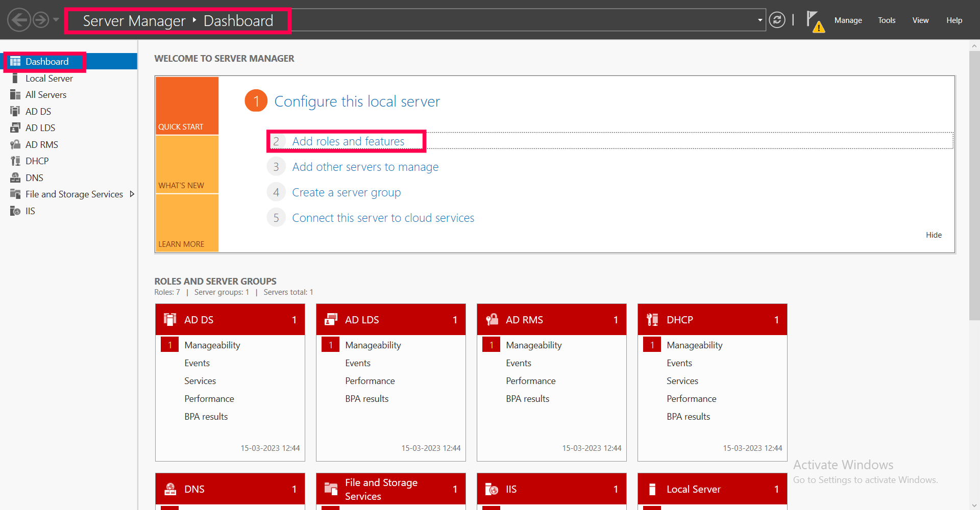This screenshot has height=510, width=980.
Task: Click Create a server group
Action: click(346, 192)
